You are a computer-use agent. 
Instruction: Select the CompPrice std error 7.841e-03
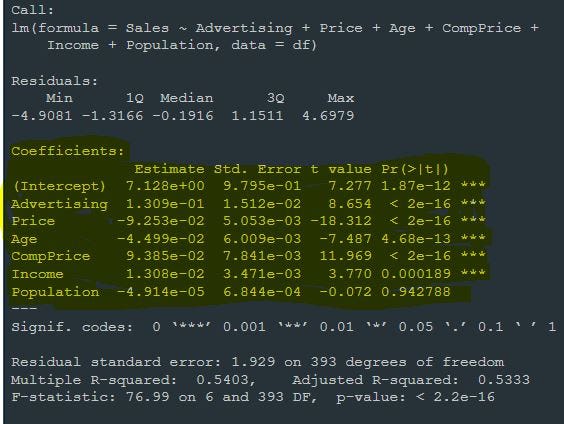[x=262, y=256]
